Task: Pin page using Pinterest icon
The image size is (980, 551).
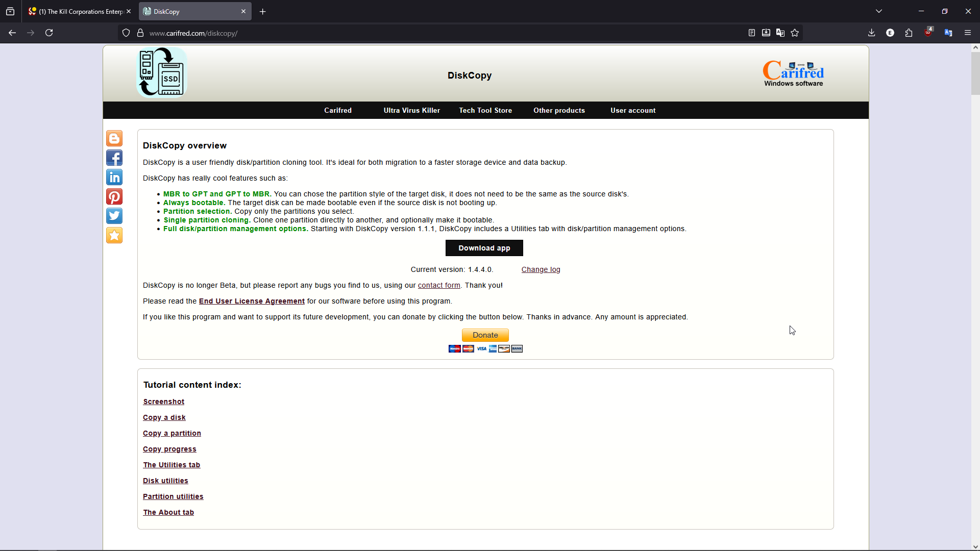Action: 114,197
